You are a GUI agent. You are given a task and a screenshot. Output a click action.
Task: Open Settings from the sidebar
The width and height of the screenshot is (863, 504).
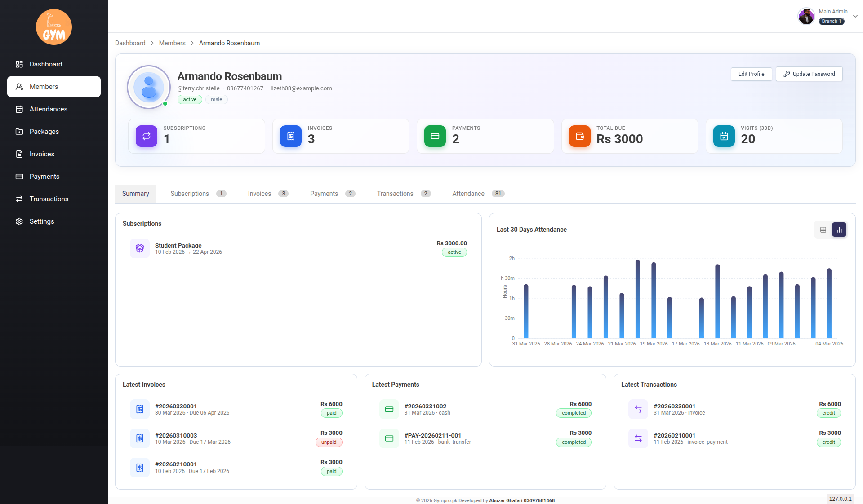tap(41, 221)
